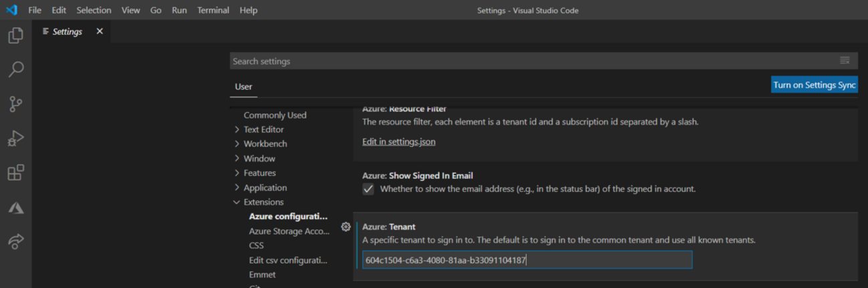Select Edit csv configuration in settings tree
The height and width of the screenshot is (288, 868).
(288, 260)
